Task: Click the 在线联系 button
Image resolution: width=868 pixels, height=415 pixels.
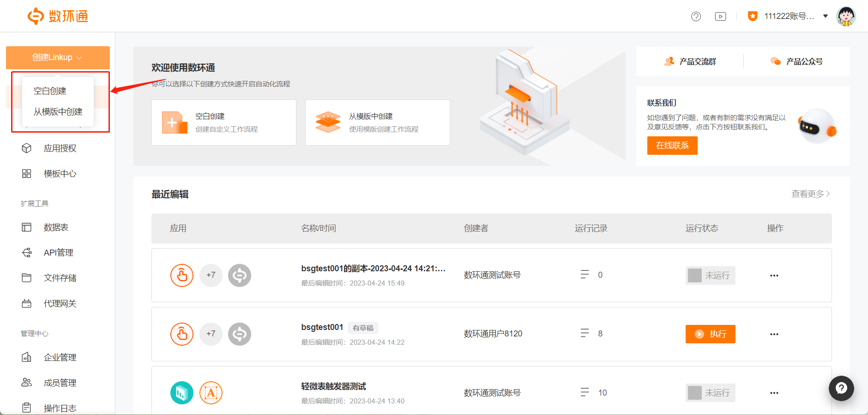Action: click(672, 146)
